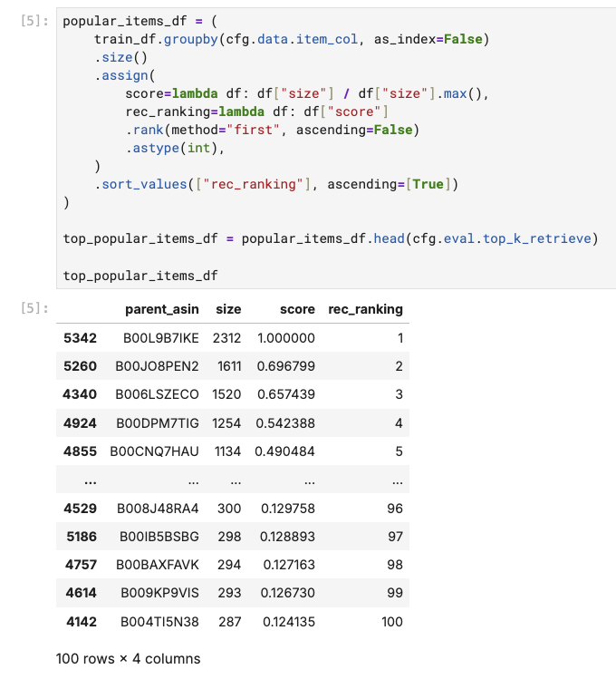Select cell B00L9B7IKE in parent_asin column
The image size is (616, 679).
[x=161, y=338]
